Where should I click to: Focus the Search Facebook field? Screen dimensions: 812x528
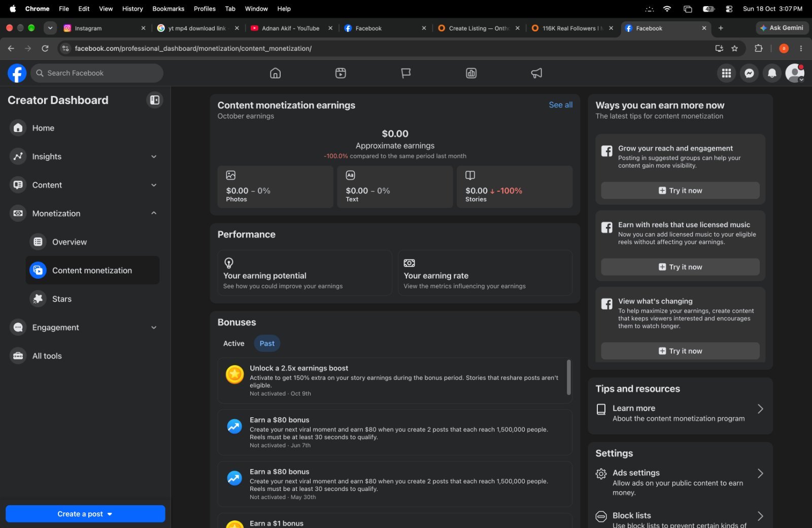97,73
